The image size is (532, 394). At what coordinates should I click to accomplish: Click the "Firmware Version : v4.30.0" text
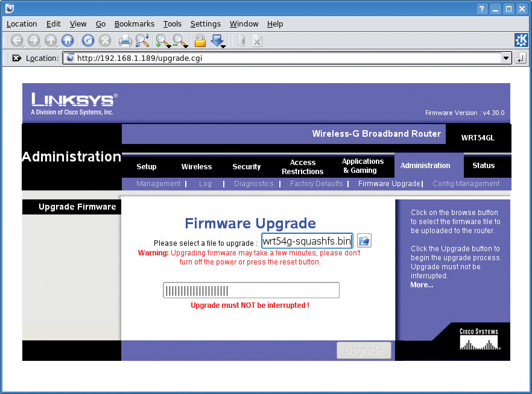click(x=465, y=113)
